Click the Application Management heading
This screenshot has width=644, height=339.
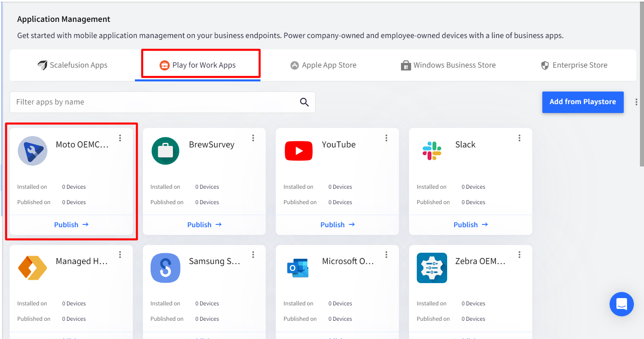point(64,19)
